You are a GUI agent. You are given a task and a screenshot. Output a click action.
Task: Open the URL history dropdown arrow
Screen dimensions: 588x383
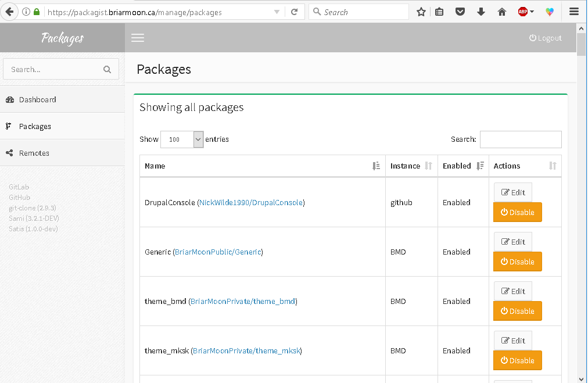point(277,12)
